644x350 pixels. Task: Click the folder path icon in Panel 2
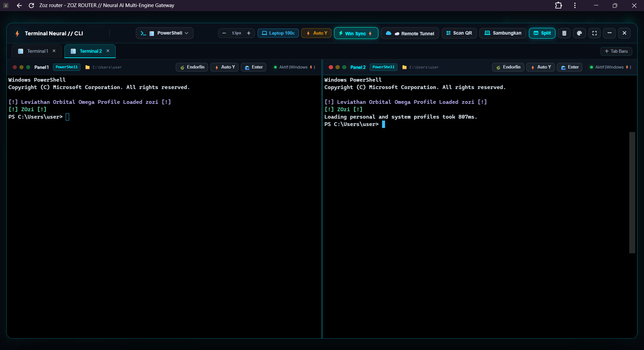coord(405,67)
